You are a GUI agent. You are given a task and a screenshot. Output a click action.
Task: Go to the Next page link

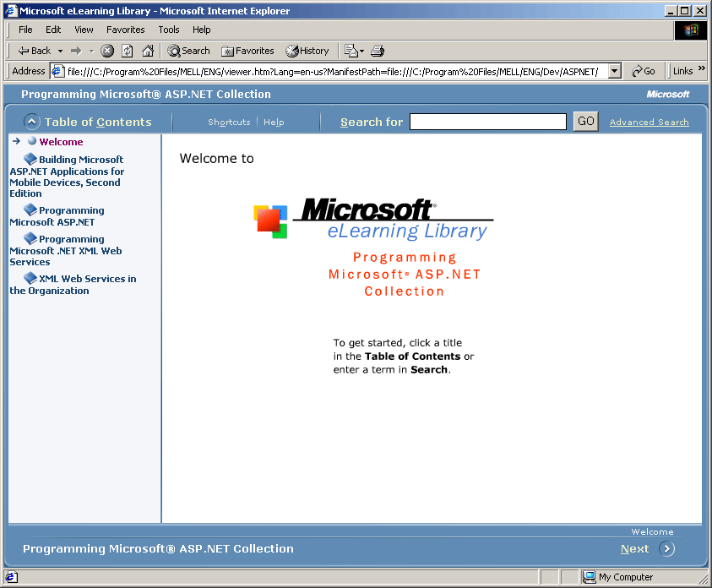click(635, 548)
